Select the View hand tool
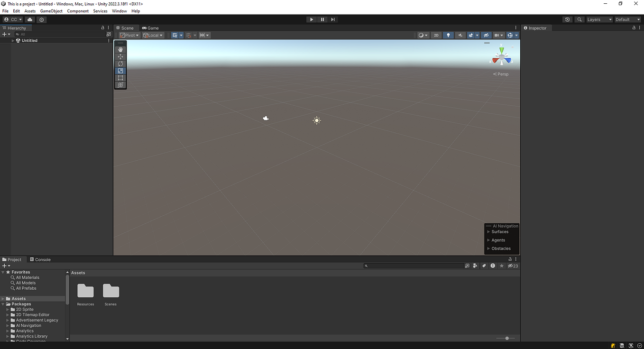This screenshot has width=644, height=349. pos(120,49)
